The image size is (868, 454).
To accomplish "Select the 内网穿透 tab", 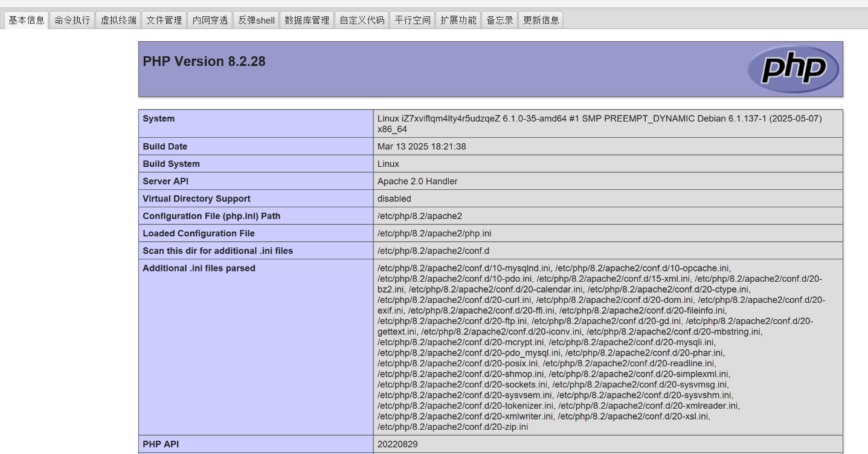I will click(x=210, y=20).
